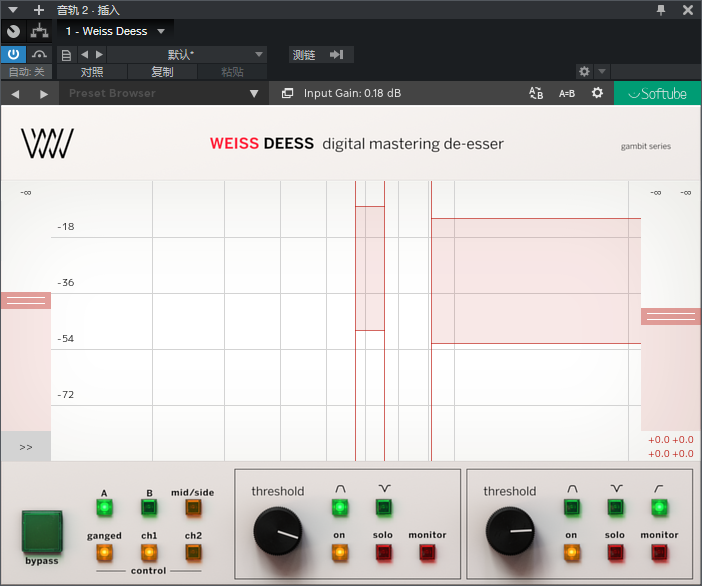Select high-pass shape in right band
Image resolution: width=702 pixels, height=586 pixels.
point(659,507)
